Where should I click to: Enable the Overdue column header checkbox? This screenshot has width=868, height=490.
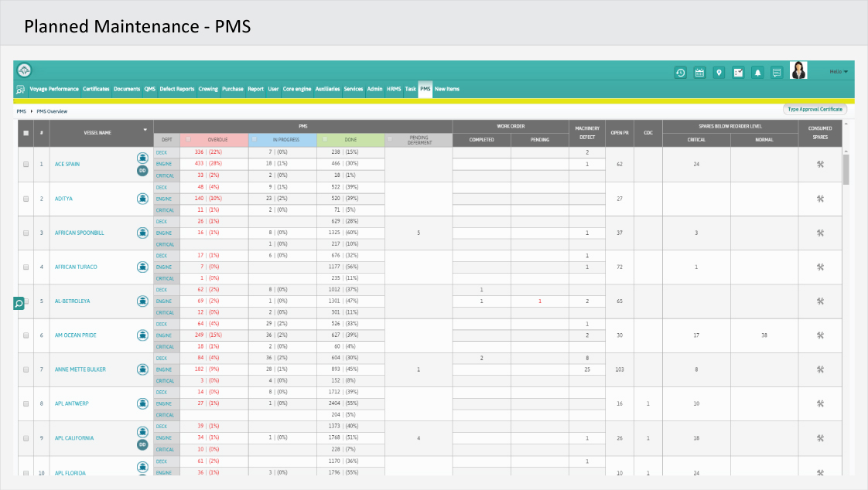coord(189,139)
